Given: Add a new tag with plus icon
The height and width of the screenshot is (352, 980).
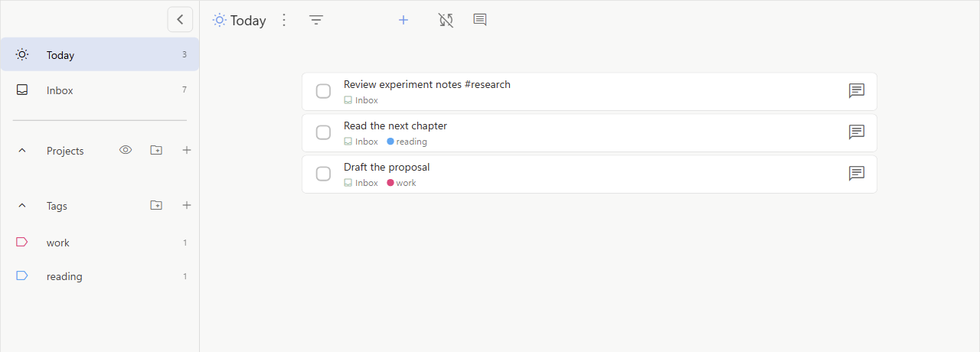Looking at the screenshot, I should [x=187, y=205].
